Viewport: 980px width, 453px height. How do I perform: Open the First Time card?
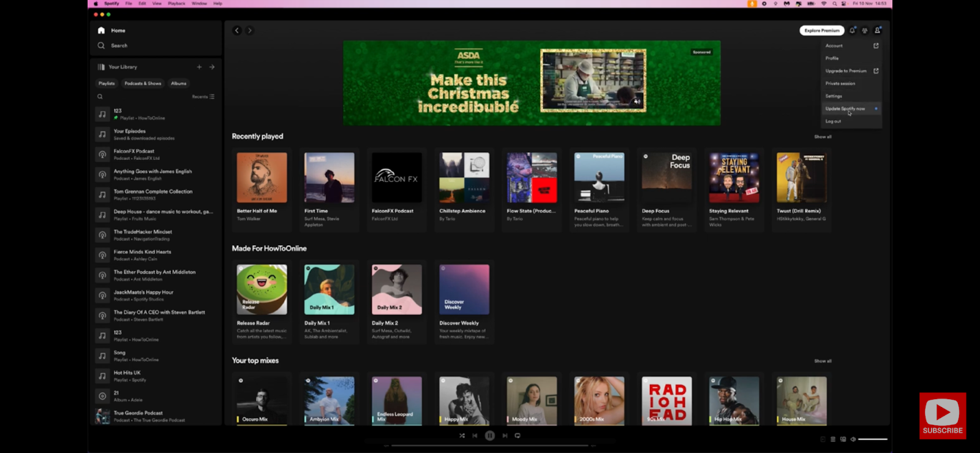[x=330, y=189]
